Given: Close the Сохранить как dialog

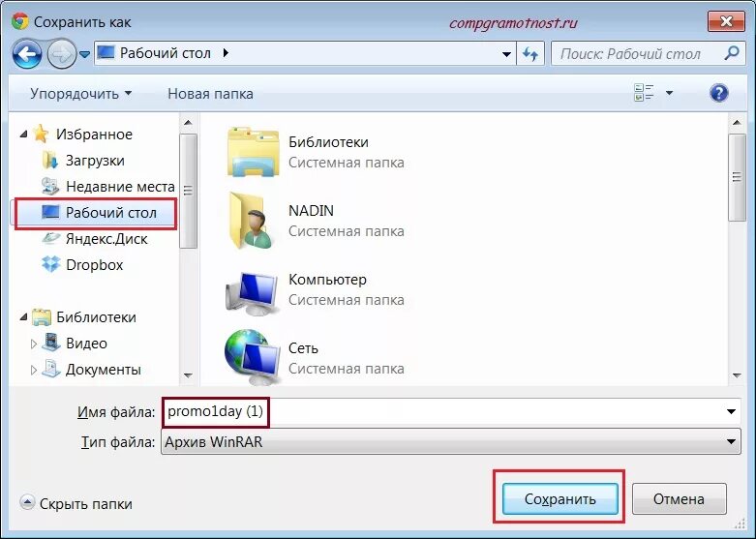Looking at the screenshot, I should click(726, 21).
